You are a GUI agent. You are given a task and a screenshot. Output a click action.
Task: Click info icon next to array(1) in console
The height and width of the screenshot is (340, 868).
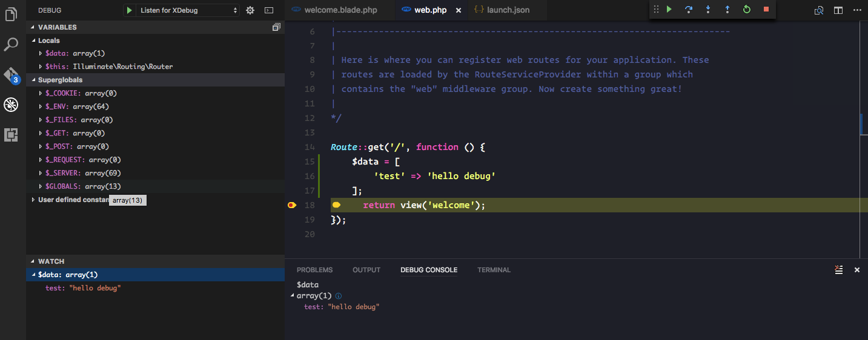point(338,296)
